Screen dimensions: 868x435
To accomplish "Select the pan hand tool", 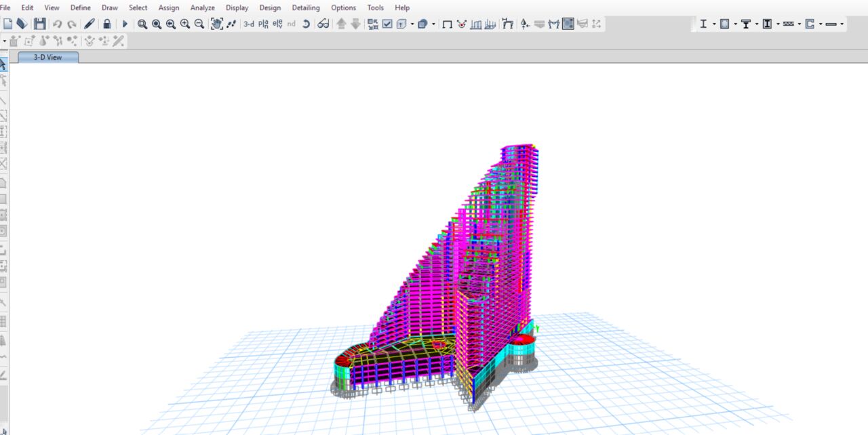I will (217, 24).
